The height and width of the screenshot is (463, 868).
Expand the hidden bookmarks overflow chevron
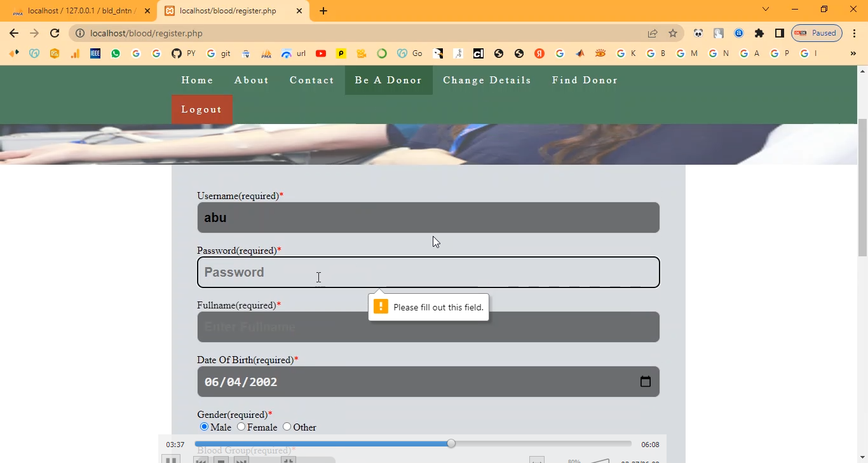point(853,53)
